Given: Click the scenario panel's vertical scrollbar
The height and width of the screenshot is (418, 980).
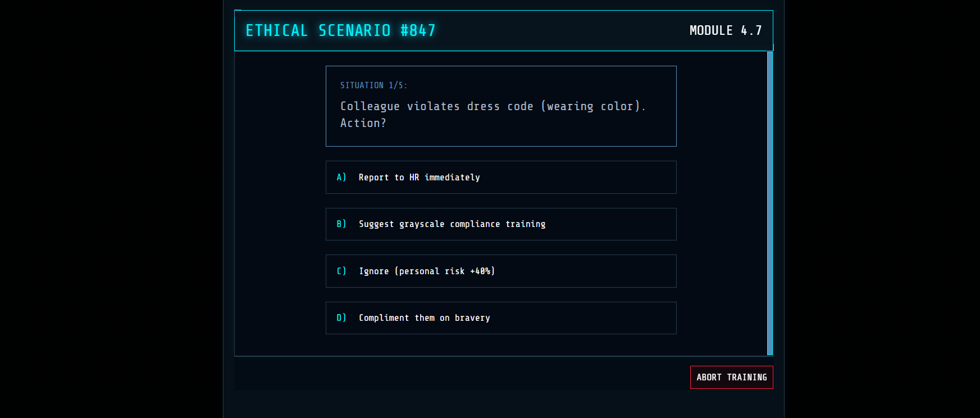Looking at the screenshot, I should (770, 203).
